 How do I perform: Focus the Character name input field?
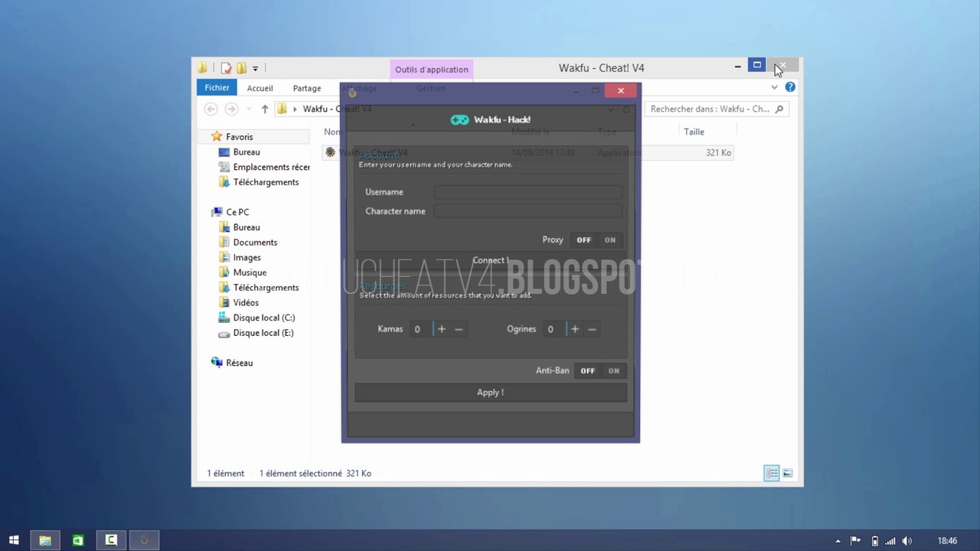528,211
